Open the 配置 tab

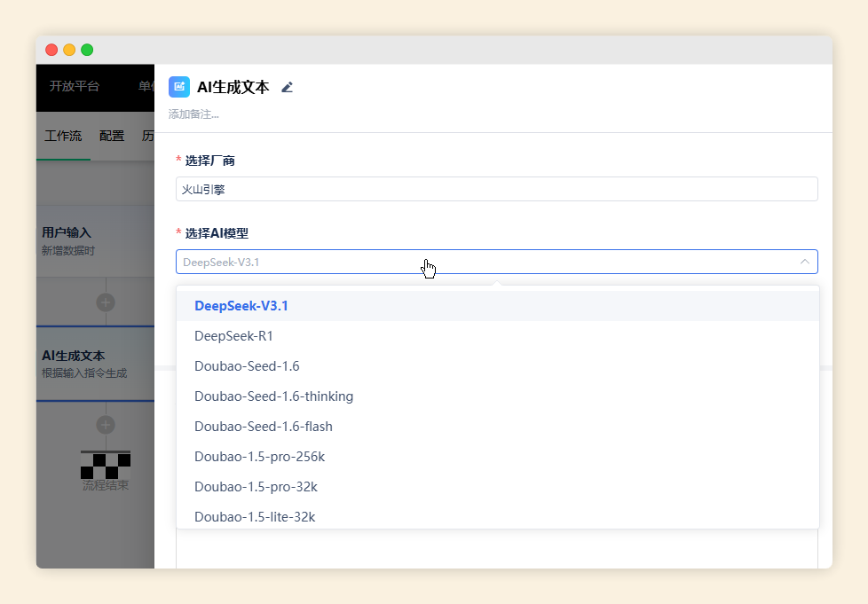pyautogui.click(x=112, y=136)
